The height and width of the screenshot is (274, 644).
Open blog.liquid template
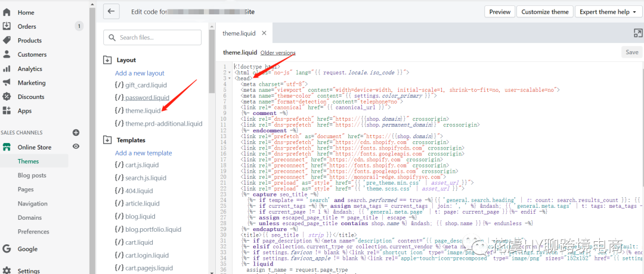tap(135, 216)
